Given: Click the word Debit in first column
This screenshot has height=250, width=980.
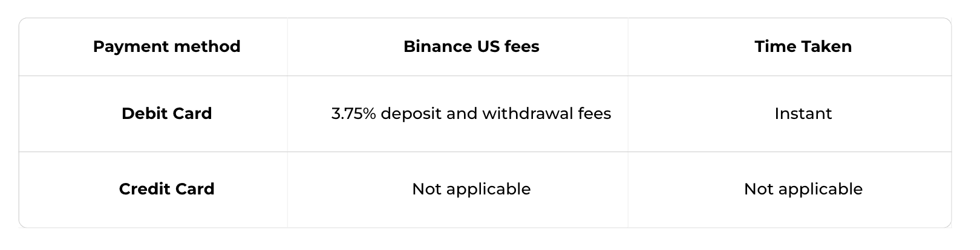Looking at the screenshot, I should click(143, 114).
